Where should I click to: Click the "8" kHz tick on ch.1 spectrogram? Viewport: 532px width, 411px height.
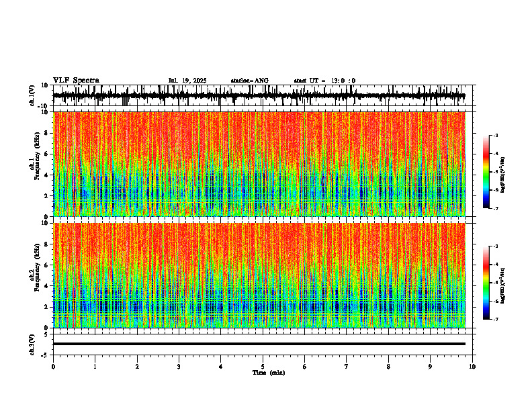47,133
